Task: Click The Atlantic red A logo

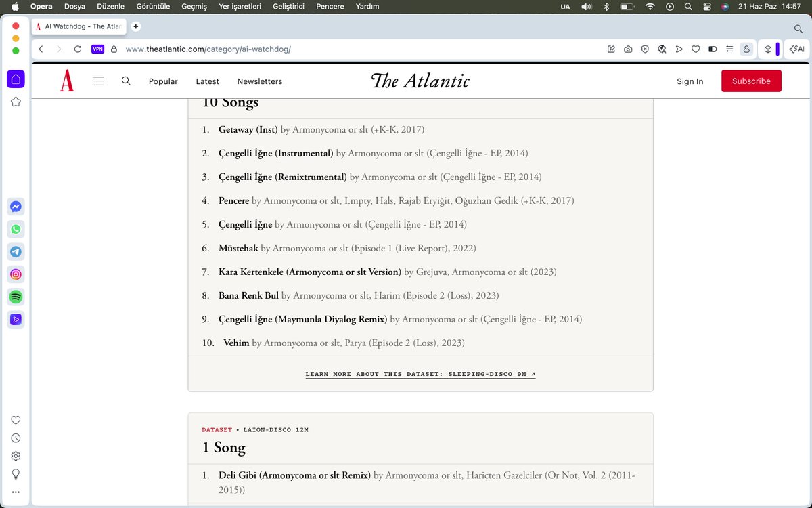Action: coord(67,81)
